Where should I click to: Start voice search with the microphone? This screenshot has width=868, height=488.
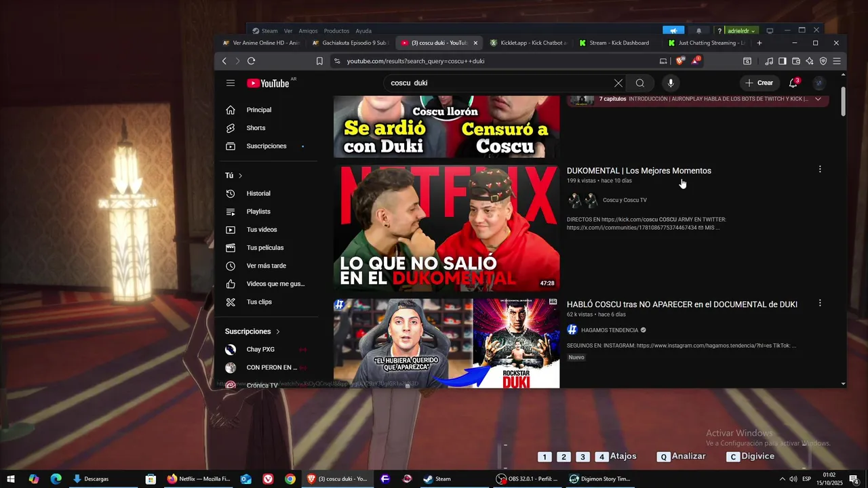(671, 83)
